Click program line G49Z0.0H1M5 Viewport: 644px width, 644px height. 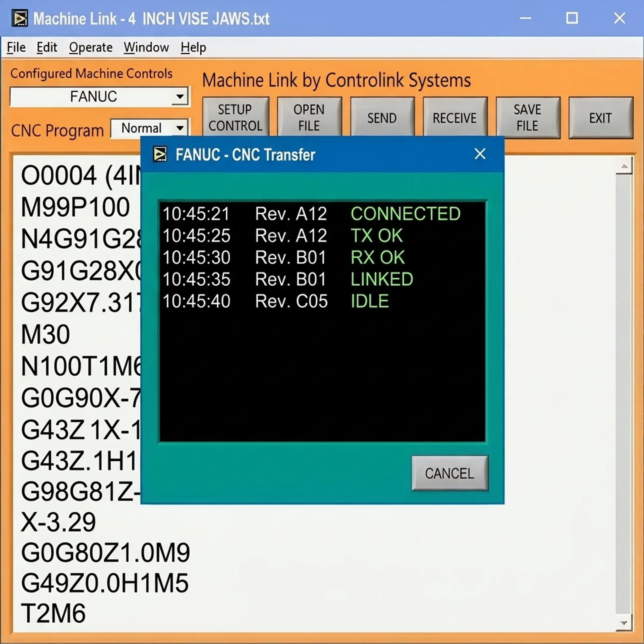point(105,583)
